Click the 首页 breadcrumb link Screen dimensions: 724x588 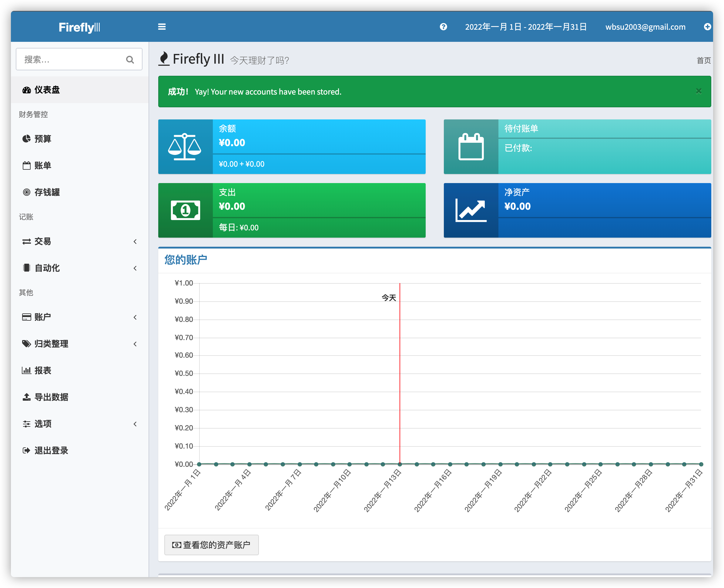[x=703, y=60]
